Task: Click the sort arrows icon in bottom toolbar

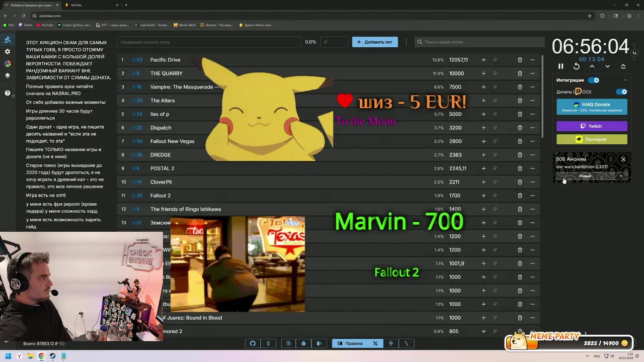Action: (407, 343)
